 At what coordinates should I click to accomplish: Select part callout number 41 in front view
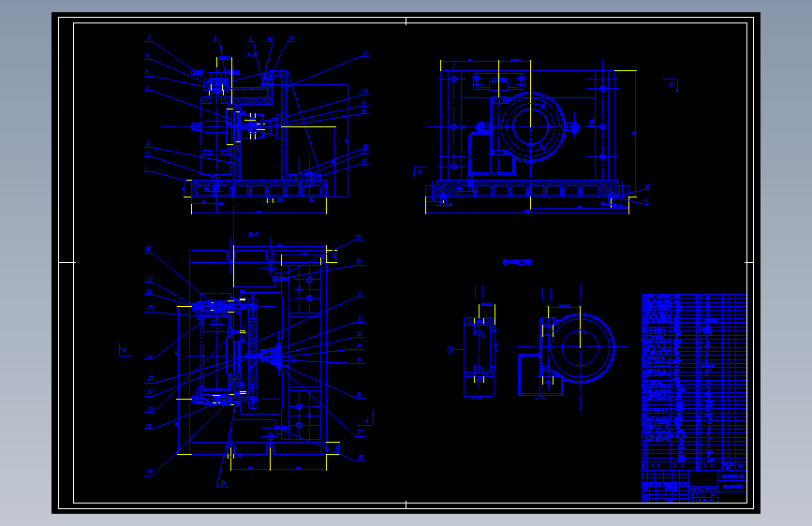coord(646,201)
